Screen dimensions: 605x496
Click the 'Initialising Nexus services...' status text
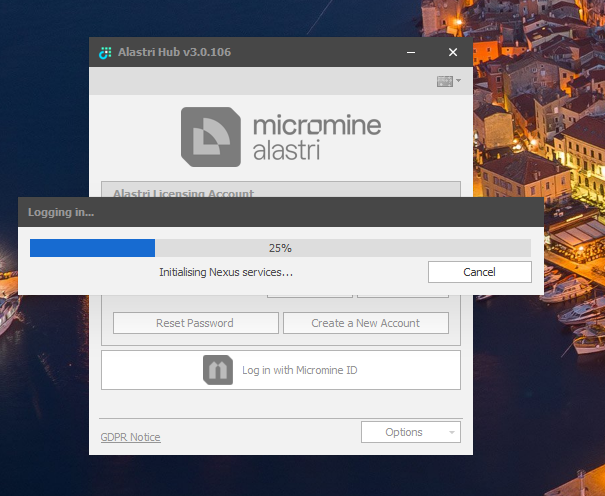[x=226, y=272]
